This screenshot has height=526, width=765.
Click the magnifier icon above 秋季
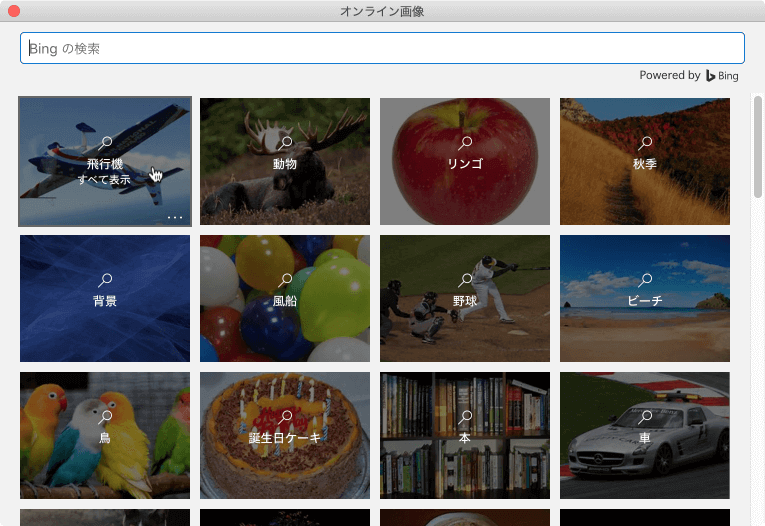645,142
